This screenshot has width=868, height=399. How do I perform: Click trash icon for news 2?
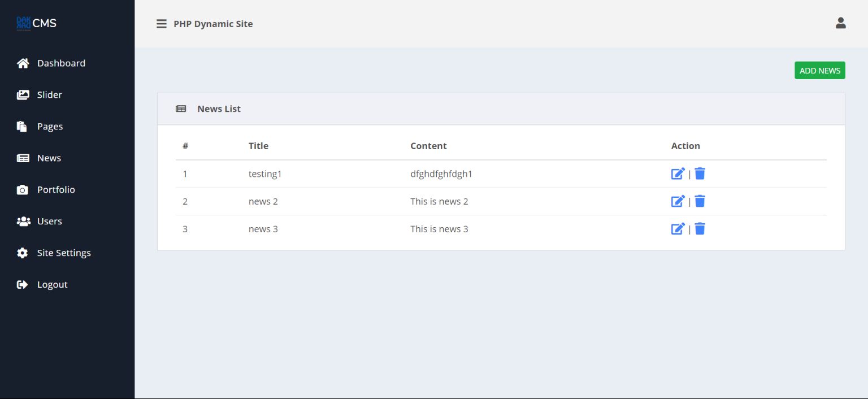tap(700, 201)
